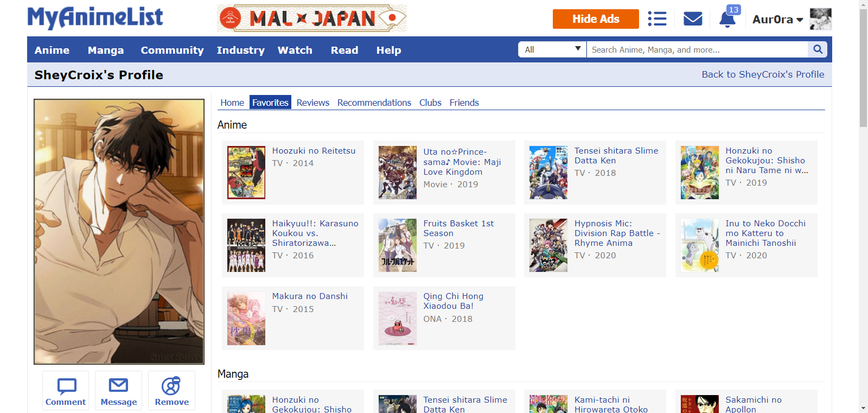Open Kami-tachi ni Hirowareta Otoko manga link

tap(611, 404)
